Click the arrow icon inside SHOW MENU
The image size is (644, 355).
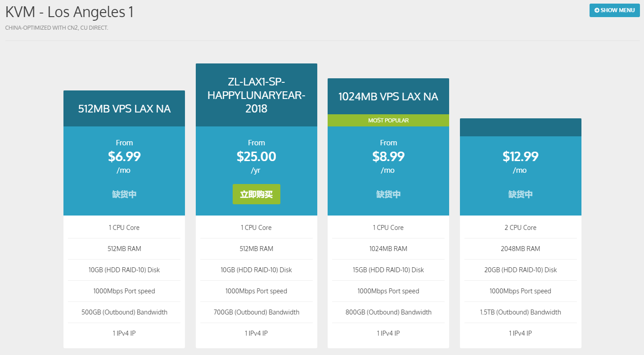(x=597, y=10)
